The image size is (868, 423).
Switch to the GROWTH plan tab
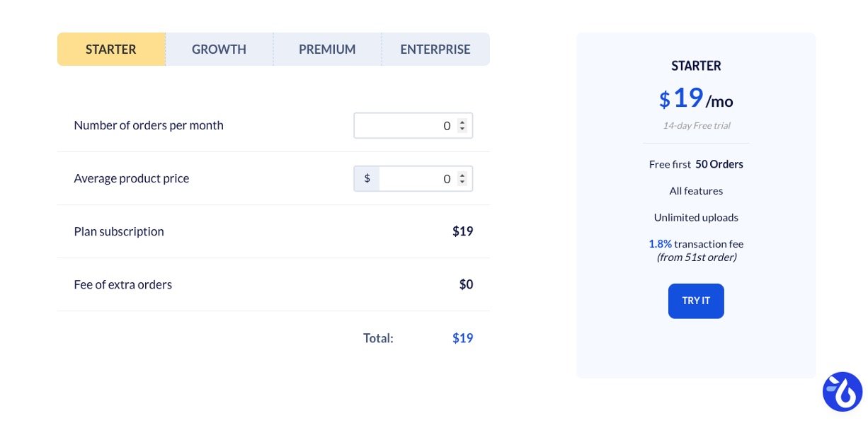[219, 50]
